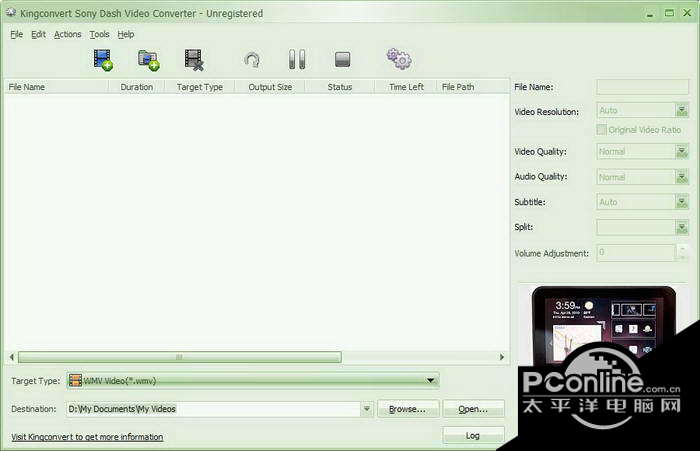Open the Settings gears icon
This screenshot has height=451, width=700.
tap(399, 59)
